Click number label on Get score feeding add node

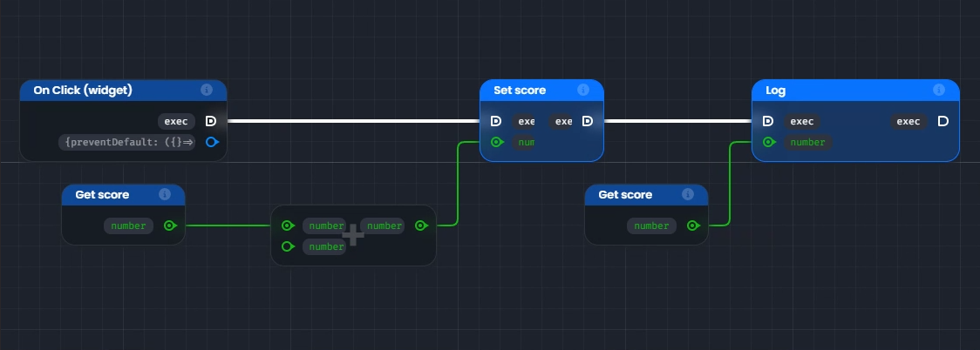pyautogui.click(x=129, y=225)
